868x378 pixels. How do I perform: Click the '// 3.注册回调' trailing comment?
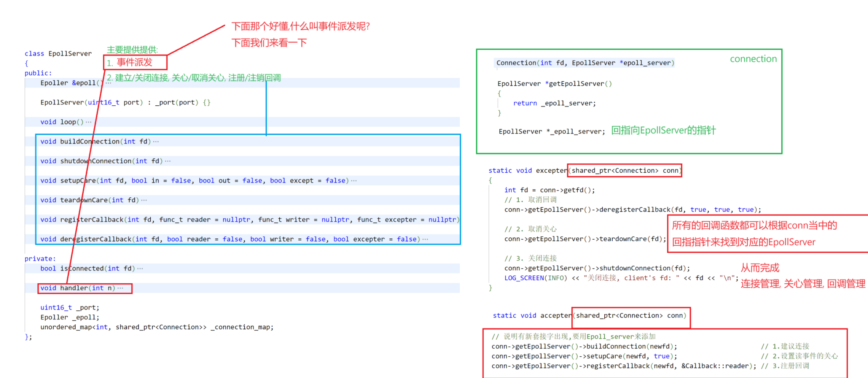click(x=785, y=366)
